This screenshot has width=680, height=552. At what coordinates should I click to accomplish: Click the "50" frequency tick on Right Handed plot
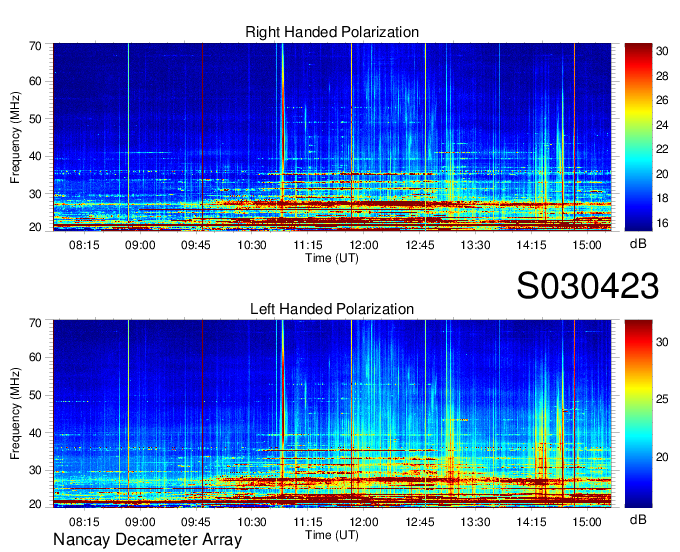(35, 119)
